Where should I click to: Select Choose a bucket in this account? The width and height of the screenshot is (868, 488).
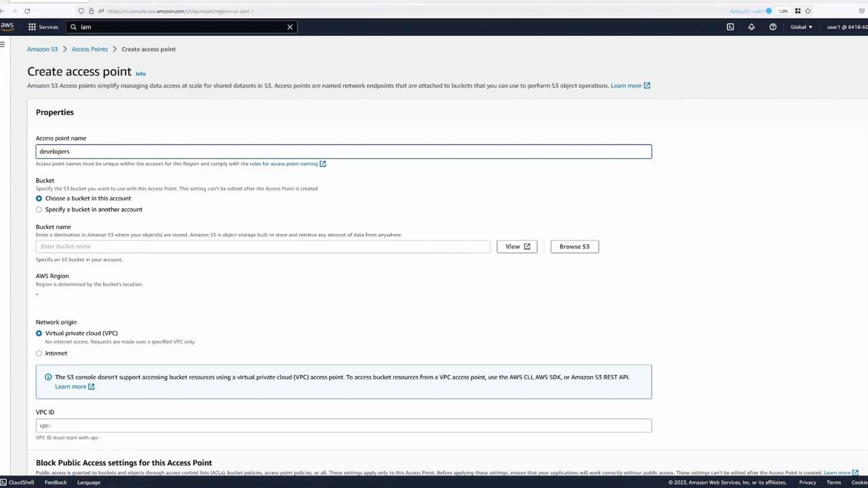[39, 199]
